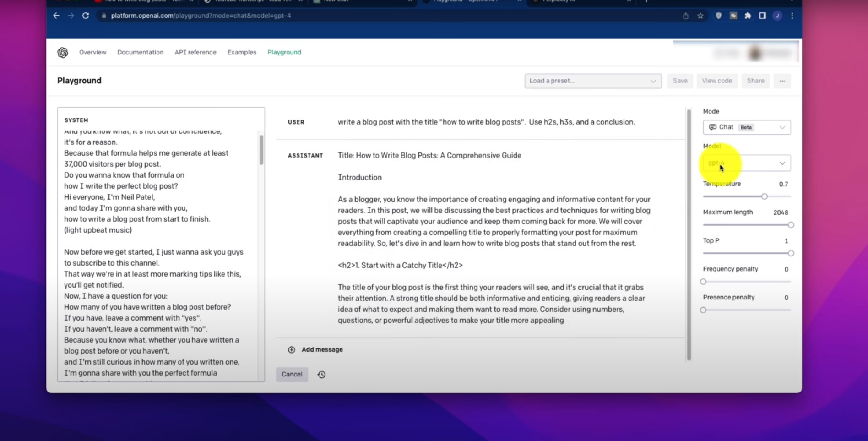Click the OpenAI logo
This screenshot has width=868, height=441.
point(63,53)
